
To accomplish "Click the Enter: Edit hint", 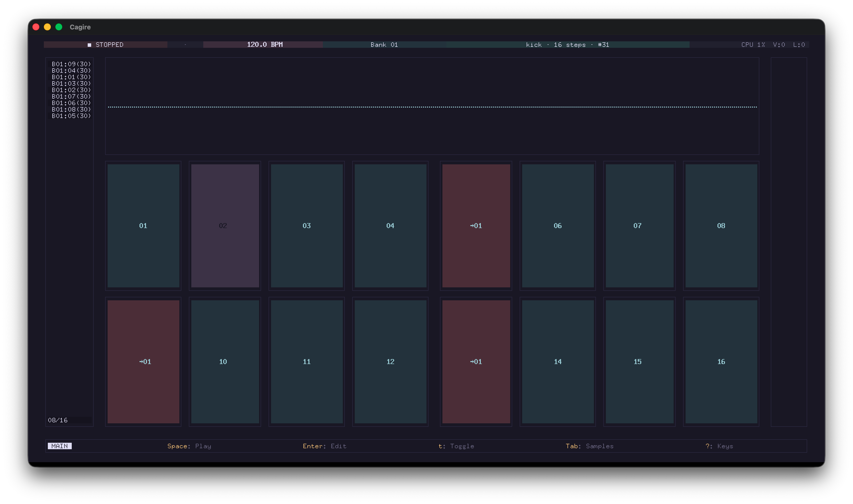I will (x=324, y=446).
